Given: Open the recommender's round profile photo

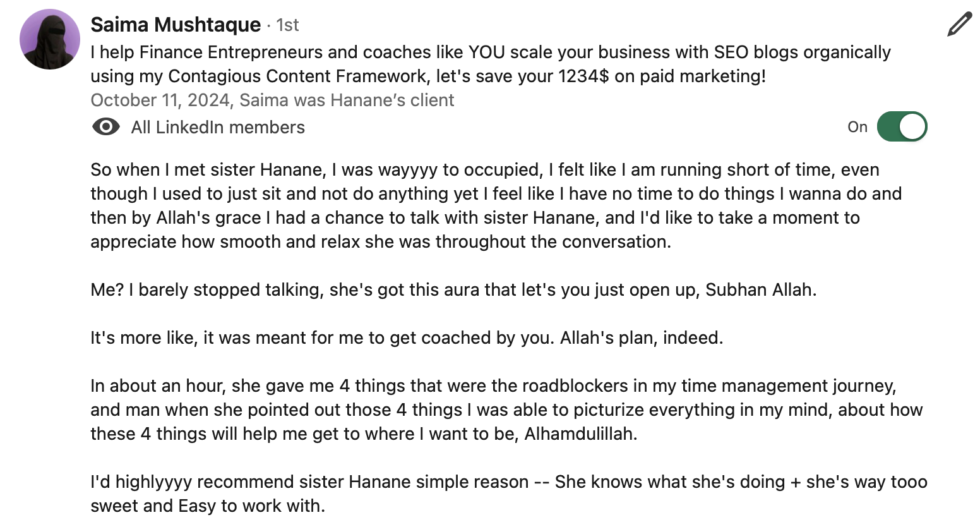Looking at the screenshot, I should [x=50, y=39].
